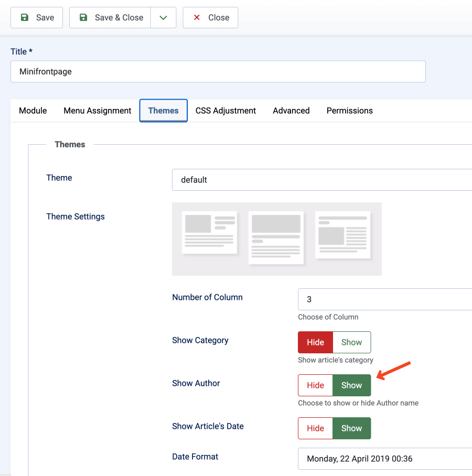Select the right theme layout thumbnail
This screenshot has width=472, height=476.
coord(342,234)
